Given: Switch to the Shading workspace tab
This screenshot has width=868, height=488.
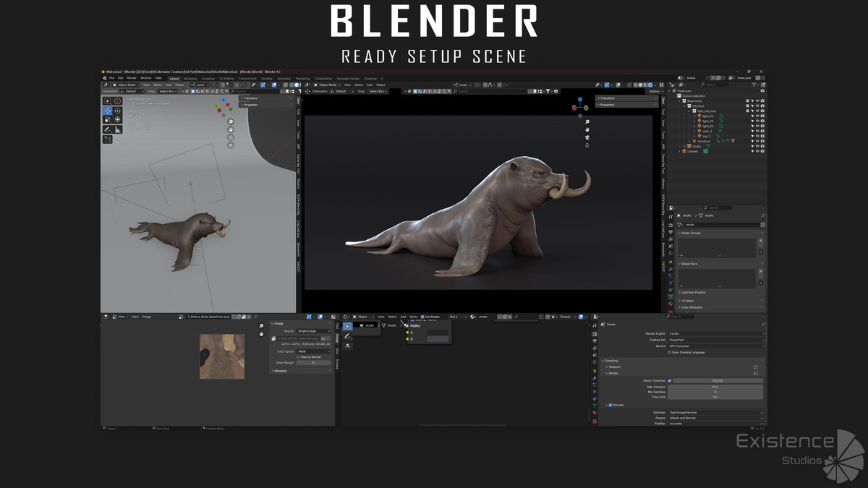Looking at the screenshot, I should point(267,78).
